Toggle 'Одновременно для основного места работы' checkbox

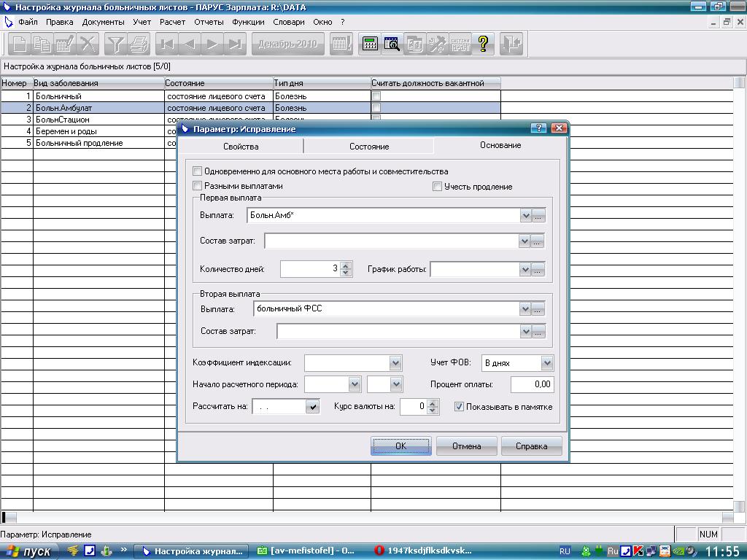tap(197, 171)
